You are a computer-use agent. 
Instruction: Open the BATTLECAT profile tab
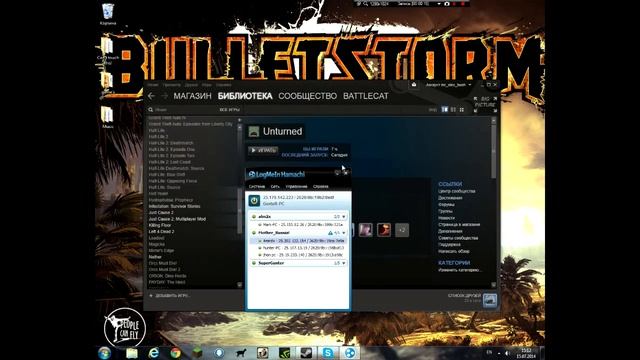coord(366,96)
